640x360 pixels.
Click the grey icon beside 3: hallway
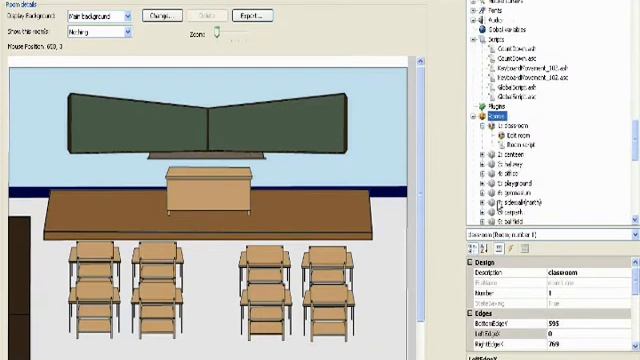tap(492, 164)
